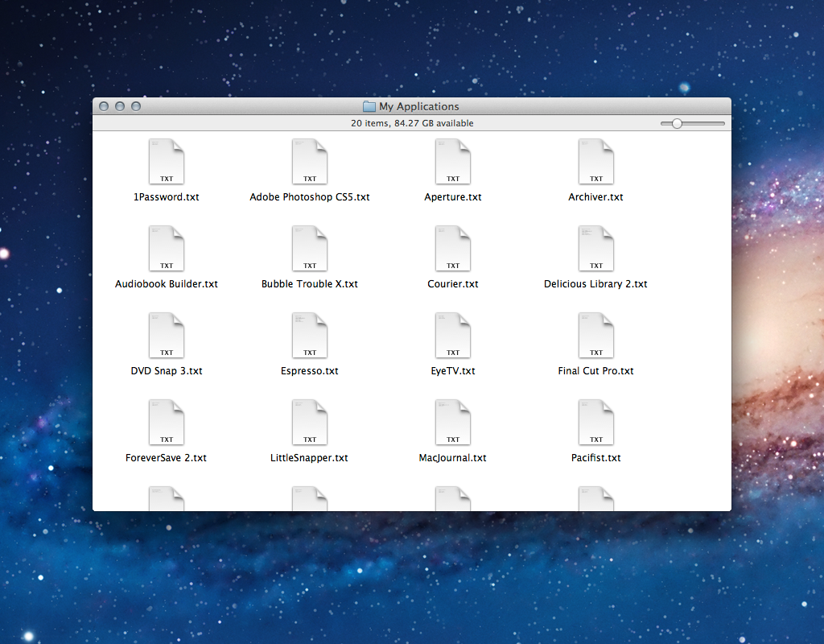The height and width of the screenshot is (644, 824).
Task: Minimize the My Applications window
Action: click(x=120, y=106)
